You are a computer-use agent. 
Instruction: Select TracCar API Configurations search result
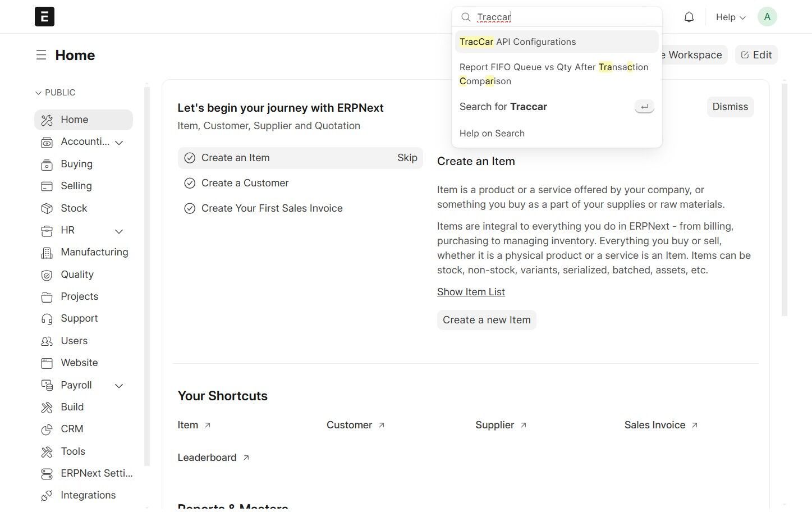pos(517,42)
